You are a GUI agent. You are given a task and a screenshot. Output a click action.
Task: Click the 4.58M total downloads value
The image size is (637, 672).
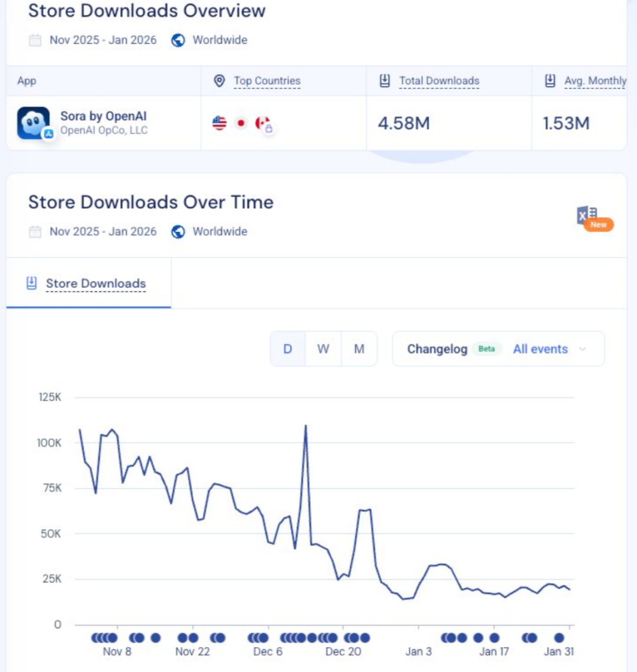tap(403, 123)
